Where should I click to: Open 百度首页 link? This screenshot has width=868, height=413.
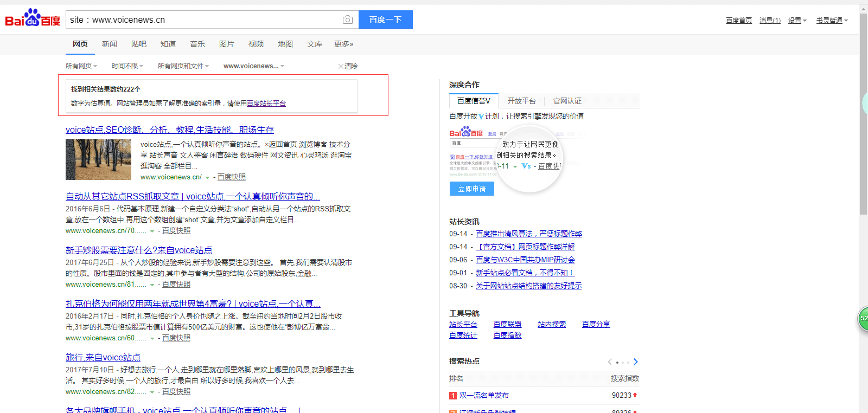click(x=739, y=21)
